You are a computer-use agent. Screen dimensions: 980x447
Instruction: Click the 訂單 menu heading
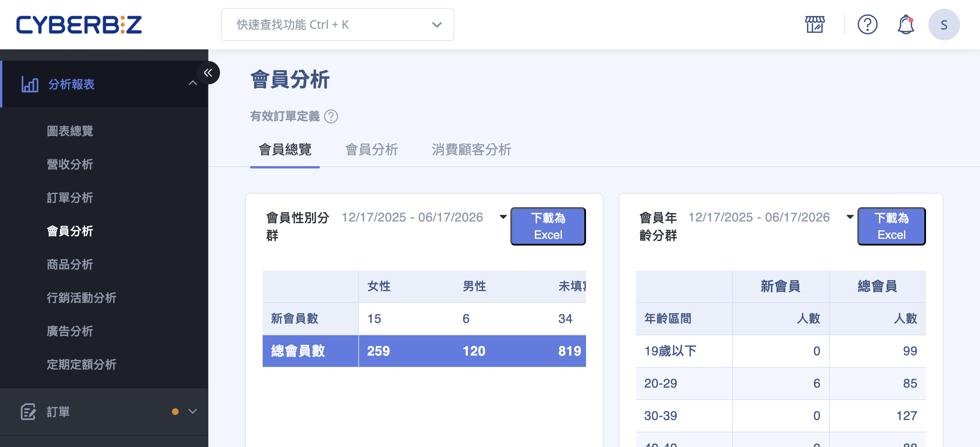[58, 412]
